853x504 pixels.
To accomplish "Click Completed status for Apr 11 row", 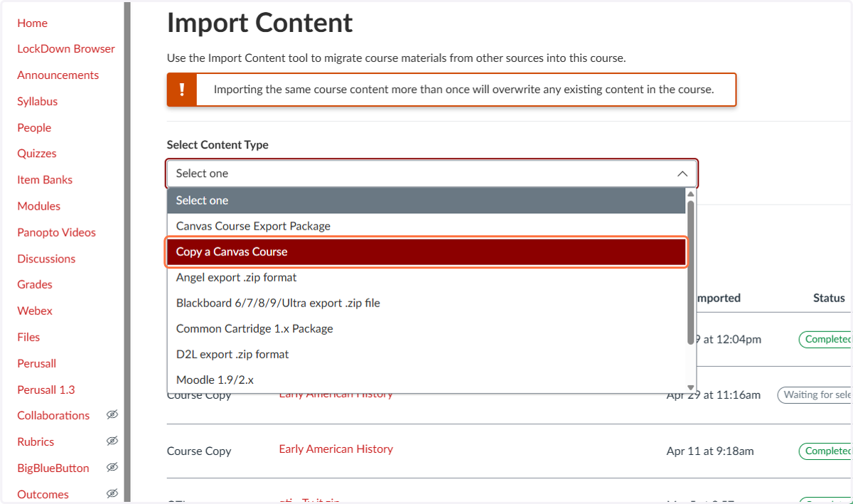I will click(x=826, y=451).
